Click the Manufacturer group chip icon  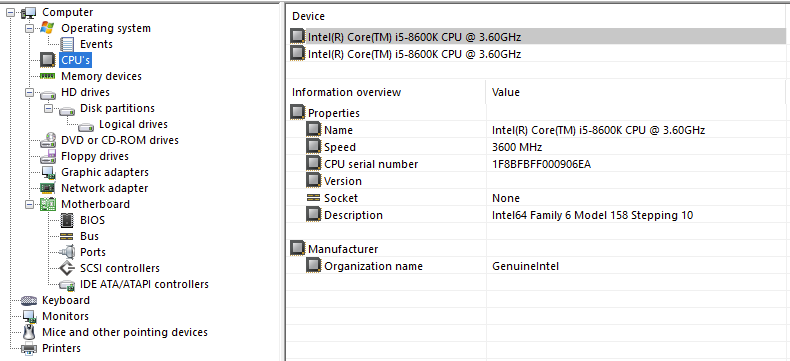(x=298, y=249)
